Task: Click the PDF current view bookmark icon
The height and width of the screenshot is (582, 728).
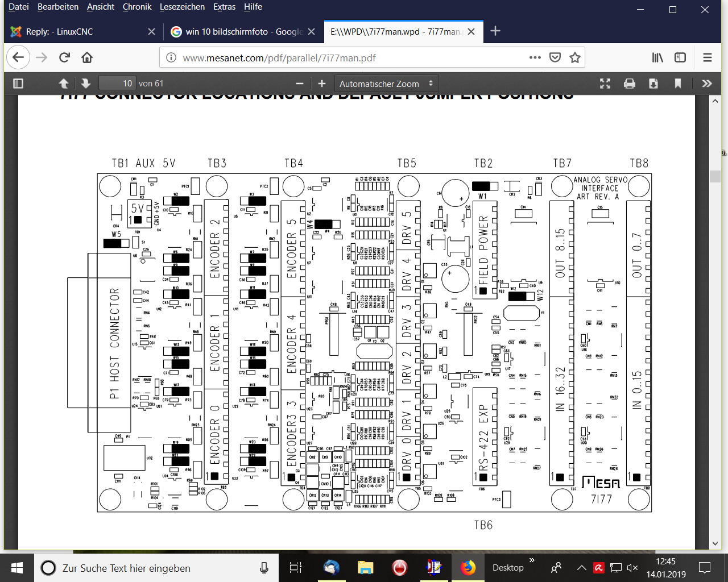Action: 678,84
